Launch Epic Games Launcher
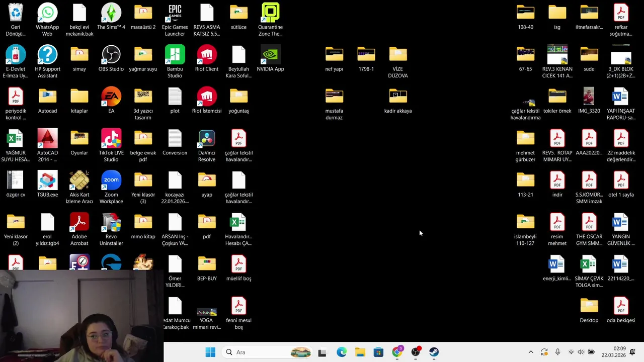 tap(175, 13)
